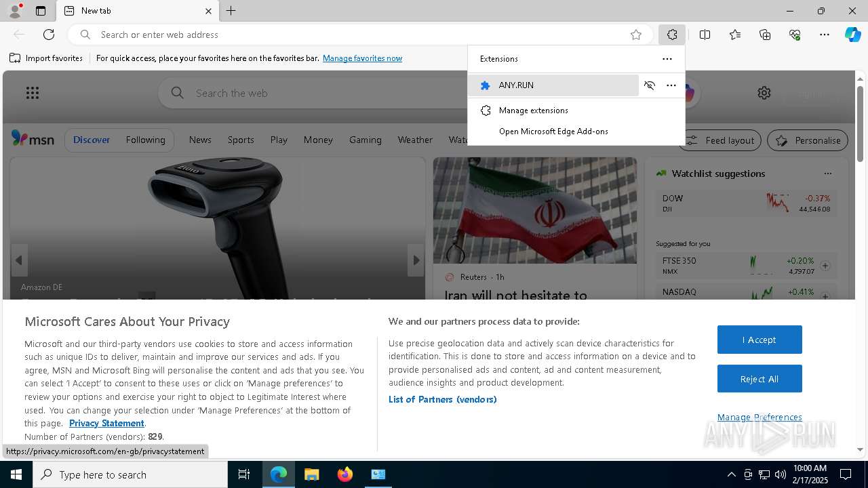Open the Weather section
Viewport: 868px width, 488px height.
point(415,140)
